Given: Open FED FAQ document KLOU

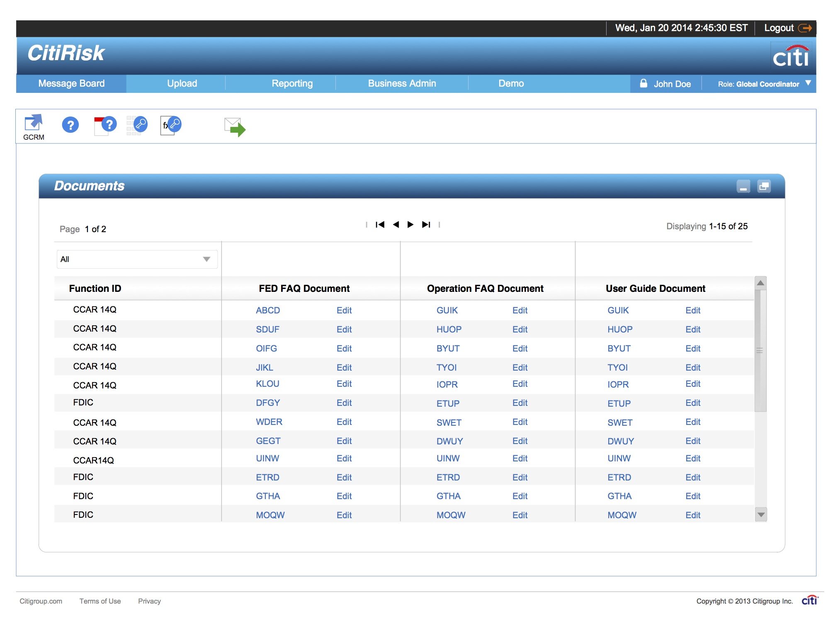Looking at the screenshot, I should pos(267,383).
